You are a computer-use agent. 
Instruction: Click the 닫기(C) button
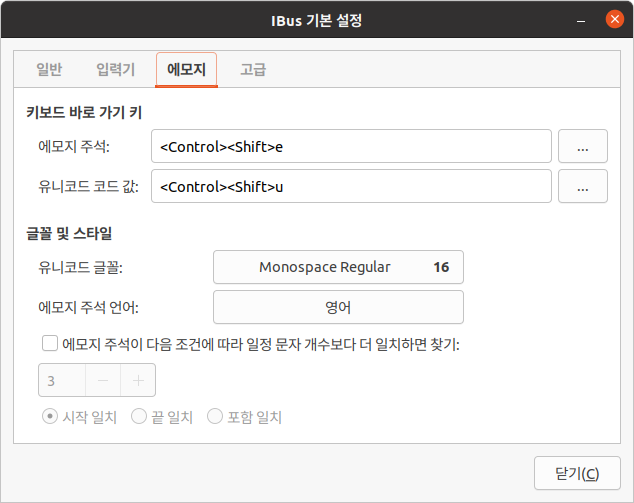click(577, 473)
